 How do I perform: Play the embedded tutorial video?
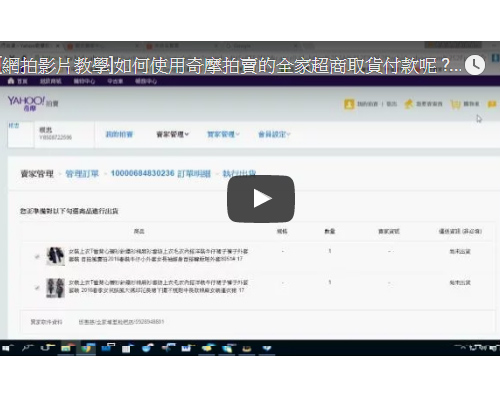point(261,199)
